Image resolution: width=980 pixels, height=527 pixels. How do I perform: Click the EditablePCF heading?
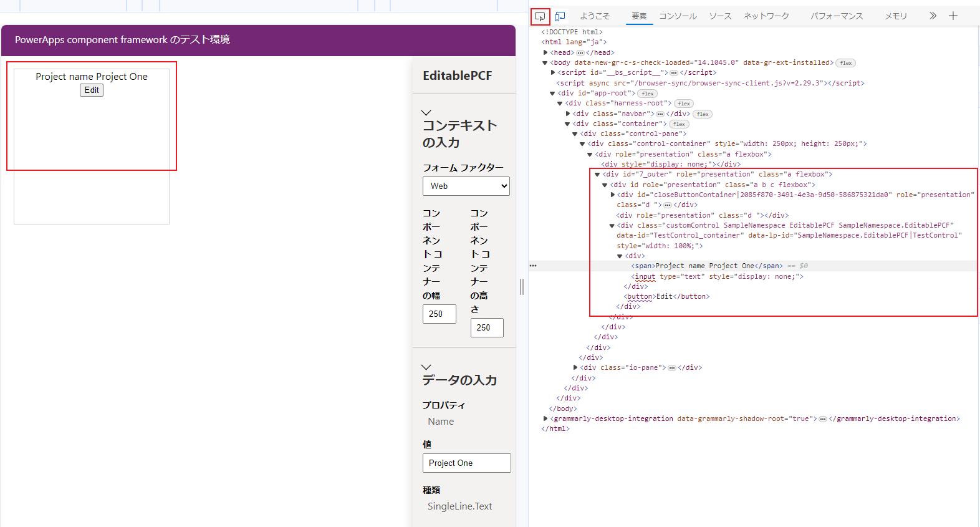(x=457, y=75)
